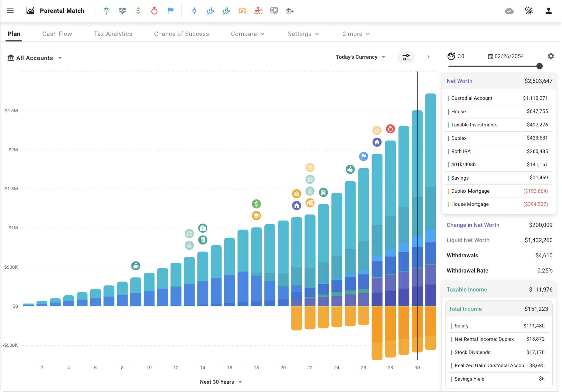Click the green dollar marker at year 18
This screenshot has width=562, height=392.
click(x=256, y=204)
